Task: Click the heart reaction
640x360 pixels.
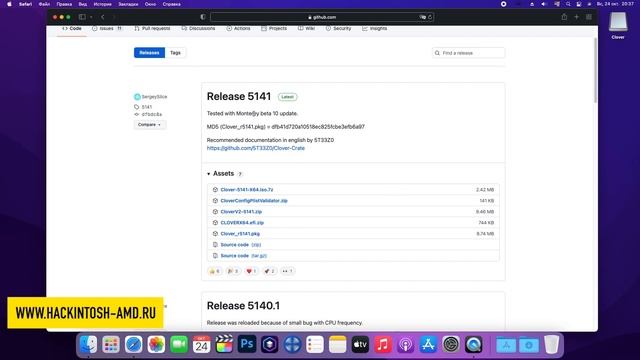Action: pyautogui.click(x=251, y=271)
